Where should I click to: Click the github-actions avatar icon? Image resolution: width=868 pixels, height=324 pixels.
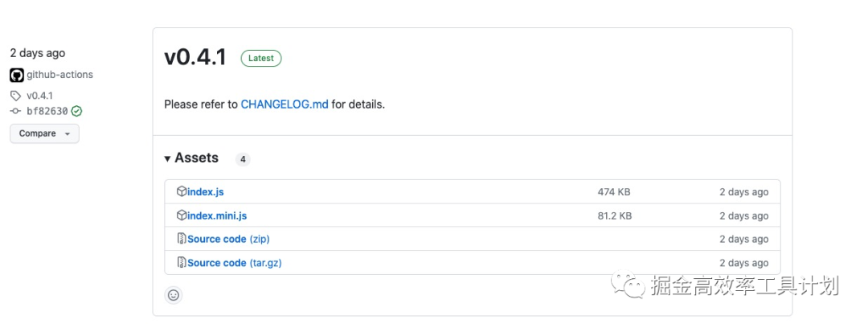16,75
